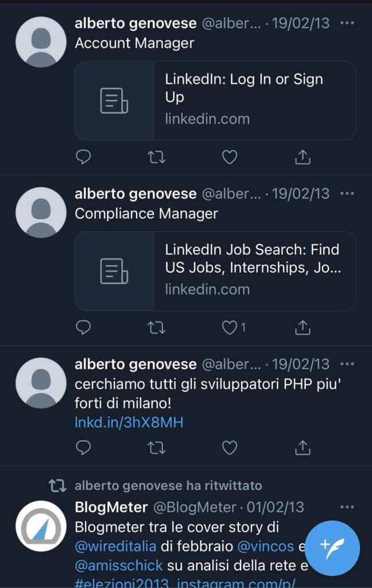The image size is (372, 588).
Task: Click the share icon on the Compliance Manager tweet
Action: coord(302,327)
